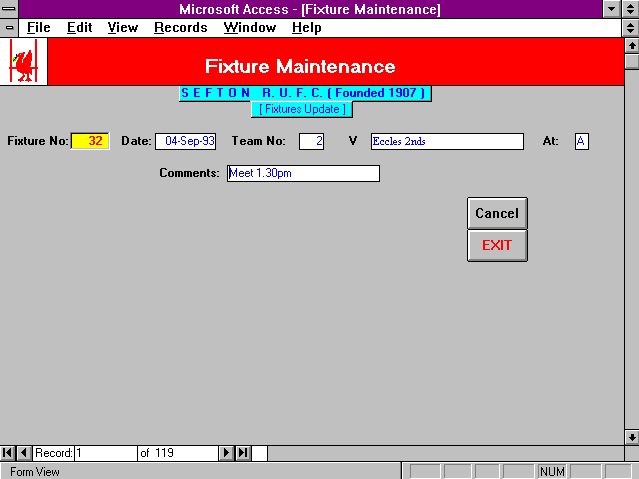This screenshot has height=479, width=639.
Task: Go to the first record
Action: tap(8, 453)
